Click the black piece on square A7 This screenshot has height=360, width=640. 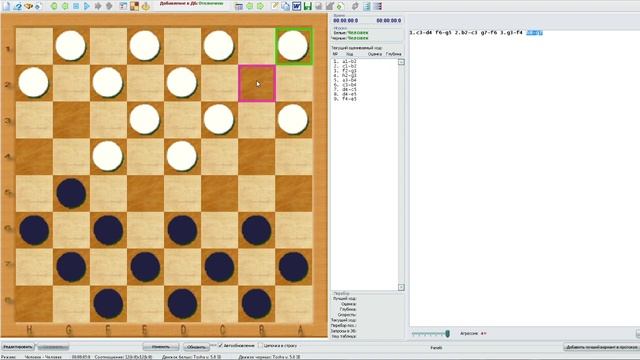pyautogui.click(x=293, y=268)
